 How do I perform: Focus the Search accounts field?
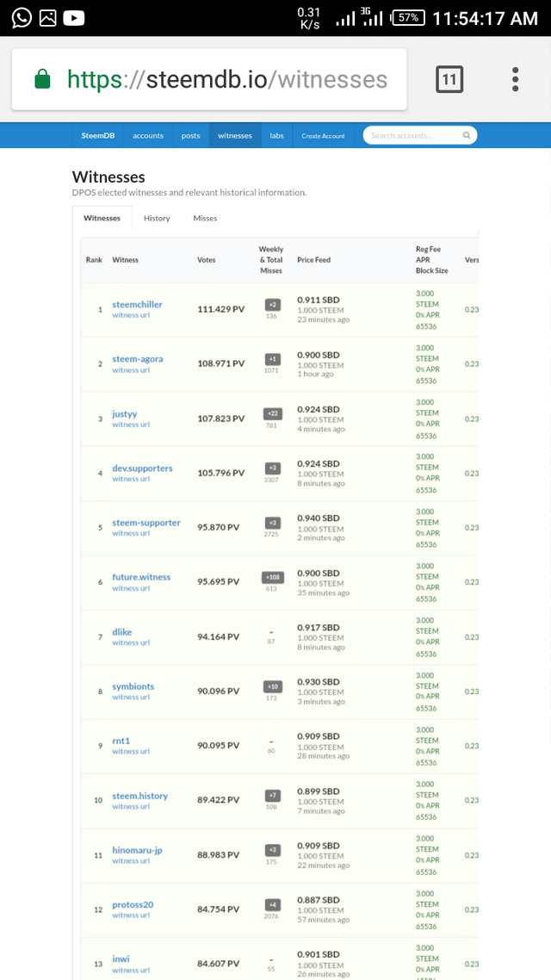(420, 135)
